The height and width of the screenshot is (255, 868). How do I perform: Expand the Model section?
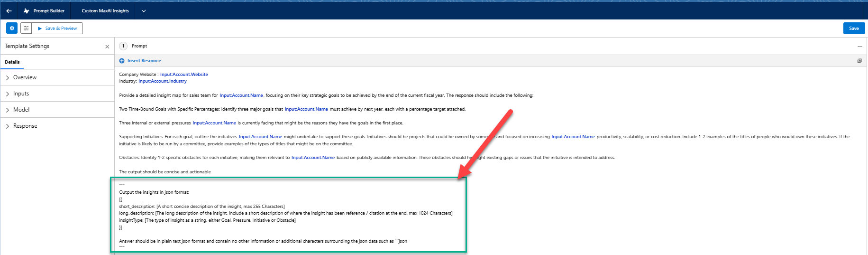(21, 110)
